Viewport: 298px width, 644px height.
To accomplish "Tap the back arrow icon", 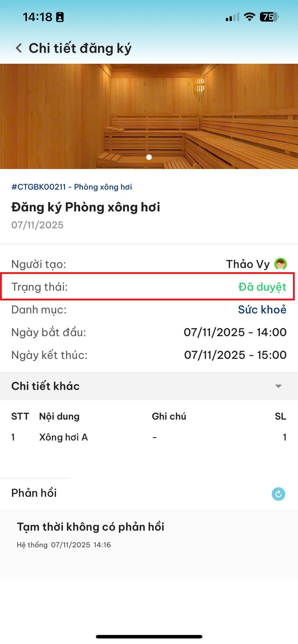I will point(19,48).
